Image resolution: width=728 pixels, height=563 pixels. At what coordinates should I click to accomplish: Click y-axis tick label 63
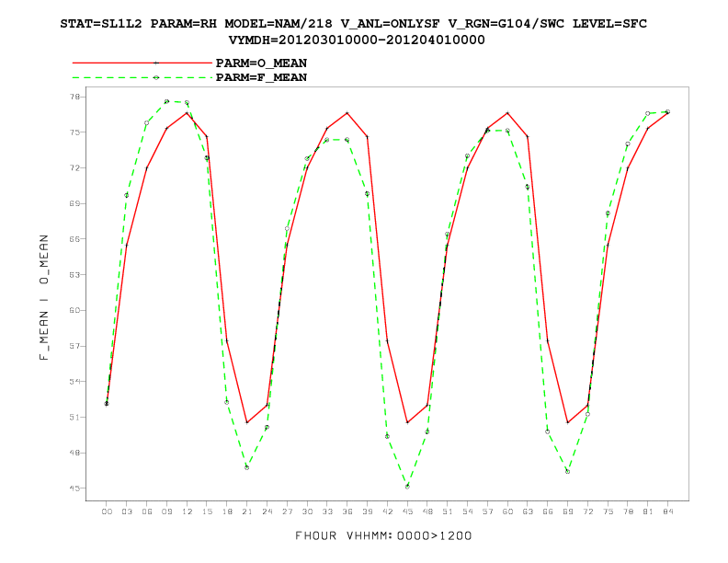(x=74, y=274)
